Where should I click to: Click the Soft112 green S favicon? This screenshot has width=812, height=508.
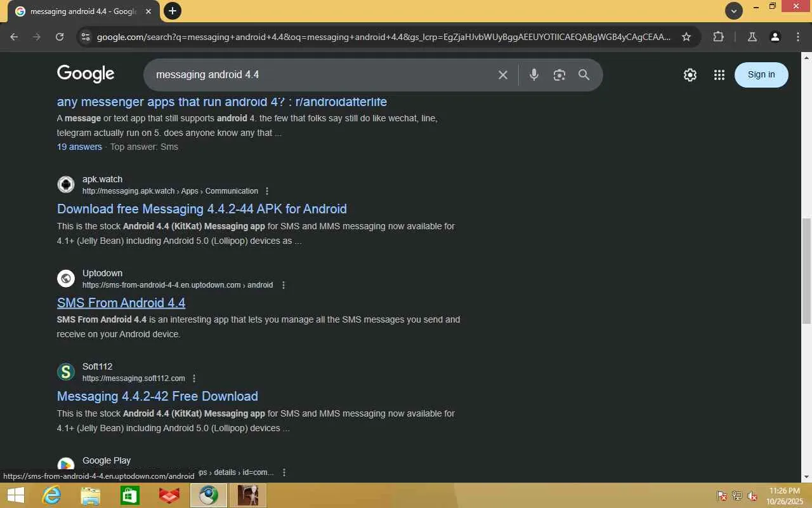[x=66, y=372]
